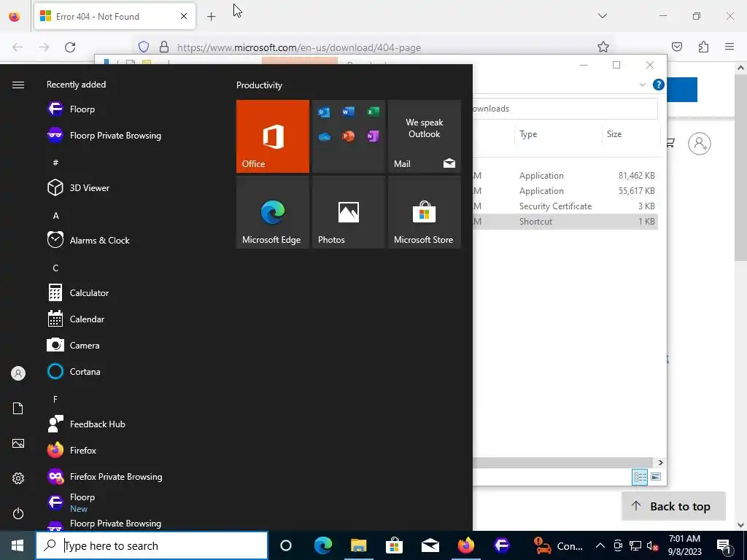747x560 pixels.
Task: Click the muted volume tray icon
Action: click(x=652, y=545)
